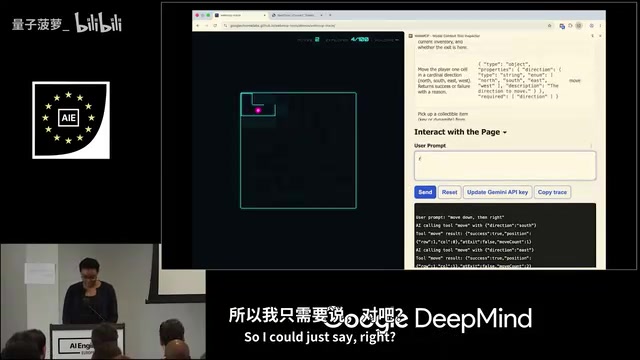This screenshot has width=640, height=360.
Task: Click the browser forward arrow
Action: pyautogui.click(x=207, y=25)
